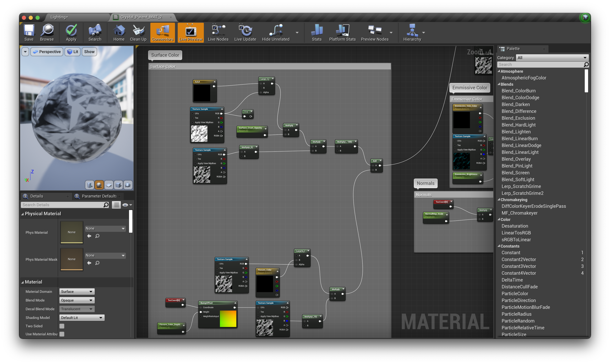Click the Perspective viewport button

coord(47,52)
